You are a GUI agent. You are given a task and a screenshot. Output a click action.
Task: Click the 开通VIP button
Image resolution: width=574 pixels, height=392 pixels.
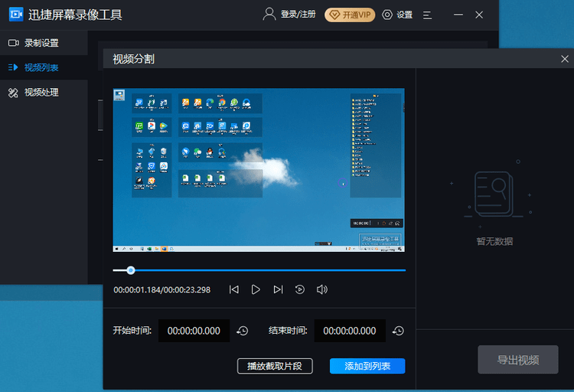coord(350,15)
